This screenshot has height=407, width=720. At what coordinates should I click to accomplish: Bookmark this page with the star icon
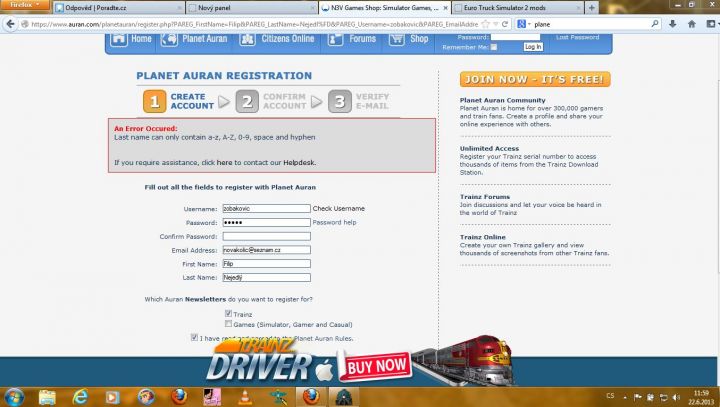click(486, 24)
